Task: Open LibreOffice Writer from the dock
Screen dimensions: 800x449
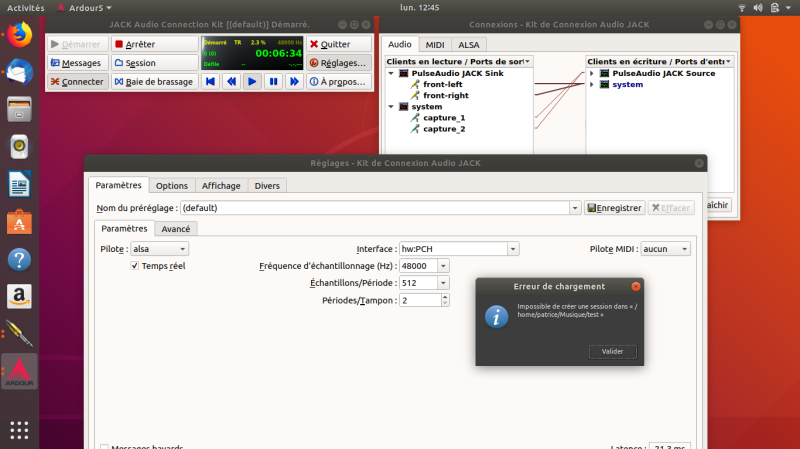Action: click(19, 184)
